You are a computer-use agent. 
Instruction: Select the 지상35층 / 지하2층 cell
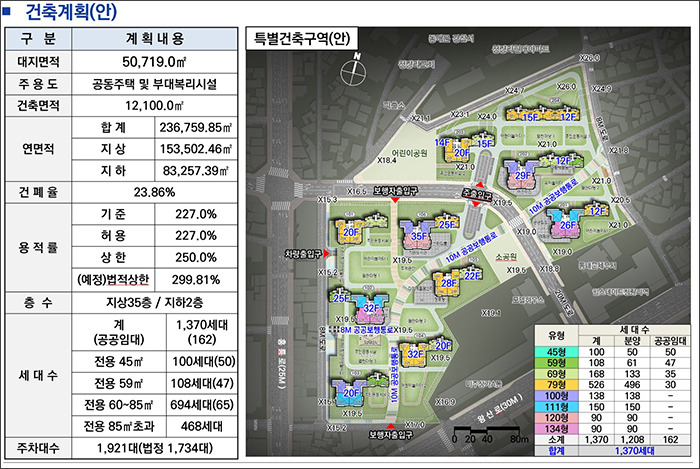(154, 303)
